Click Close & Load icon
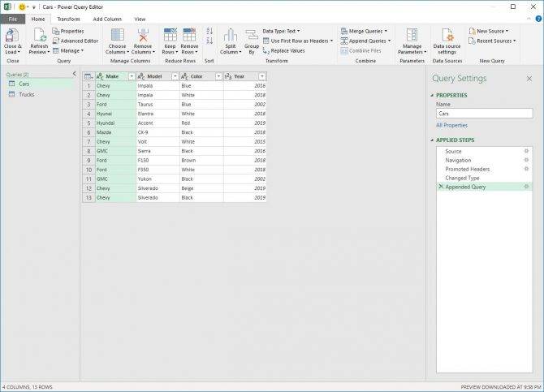544x392 pixels. tap(12, 36)
